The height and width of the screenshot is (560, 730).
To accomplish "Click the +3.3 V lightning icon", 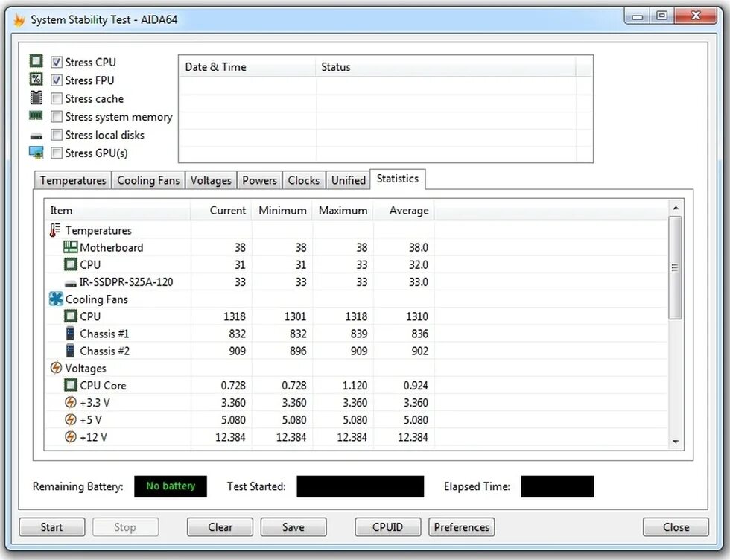I will click(70, 402).
